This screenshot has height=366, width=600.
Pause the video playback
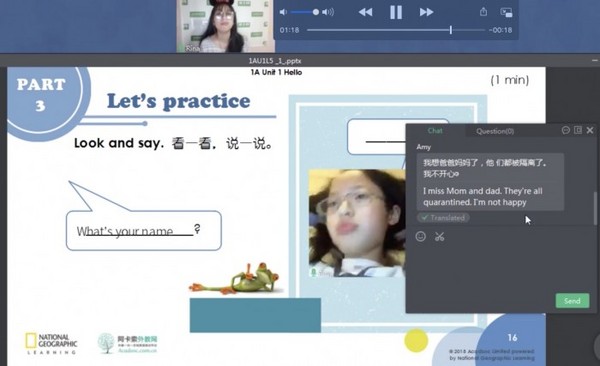[x=396, y=12]
